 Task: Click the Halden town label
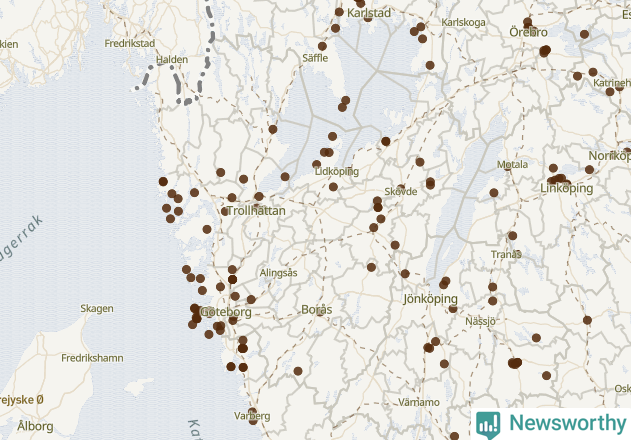coord(172,60)
